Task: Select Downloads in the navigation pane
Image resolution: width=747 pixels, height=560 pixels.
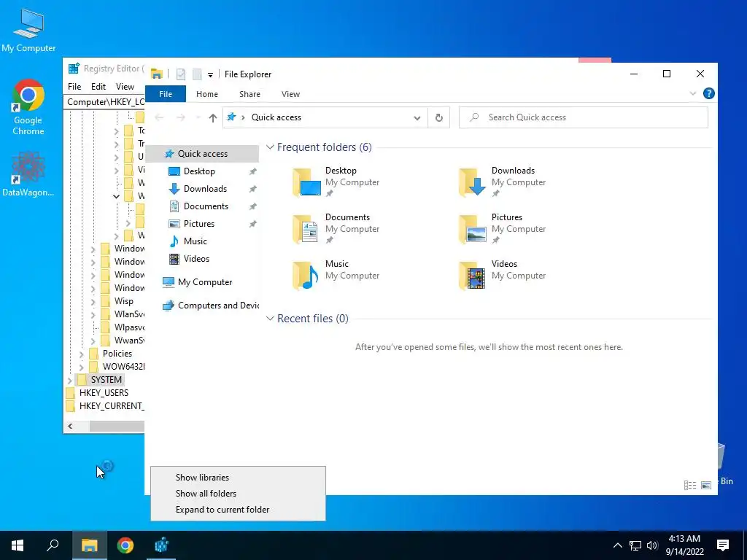Action: pos(205,189)
